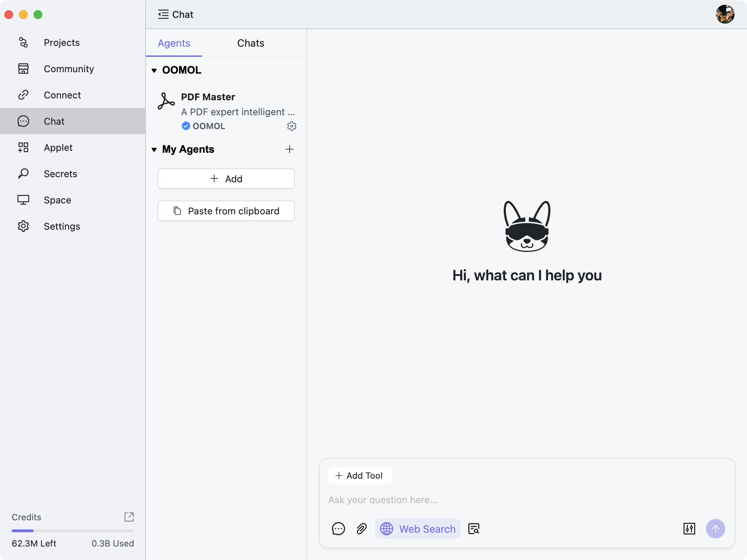
Task: Select the Agents tab
Action: (174, 43)
